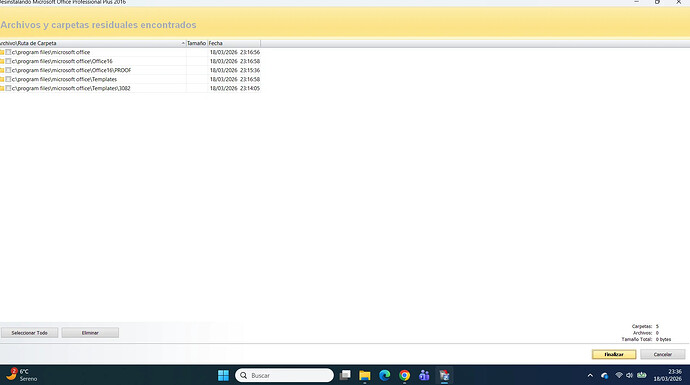Mark the Office16\PROOF folder checkbox
Image resolution: width=690 pixels, height=385 pixels.
[8, 70]
